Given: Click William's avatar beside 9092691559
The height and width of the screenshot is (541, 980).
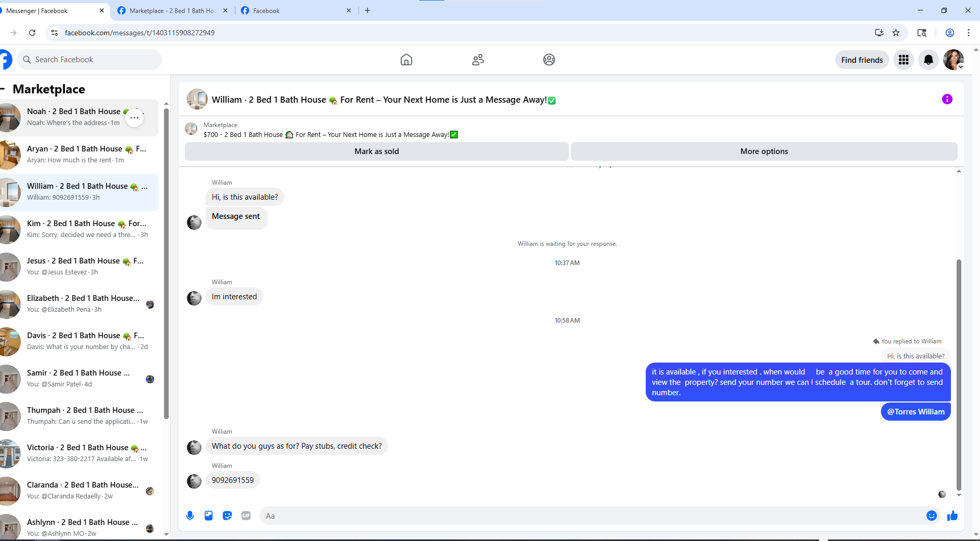Looking at the screenshot, I should tap(194, 481).
